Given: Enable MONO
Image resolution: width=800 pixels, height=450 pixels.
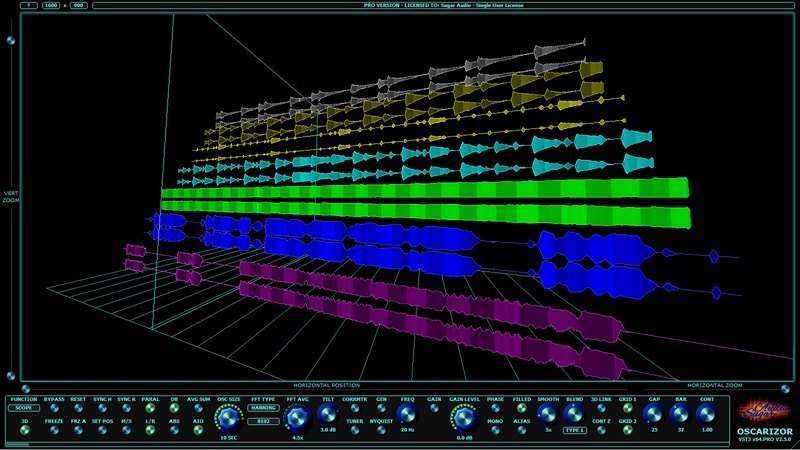Looking at the screenshot, I should (x=495, y=430).
